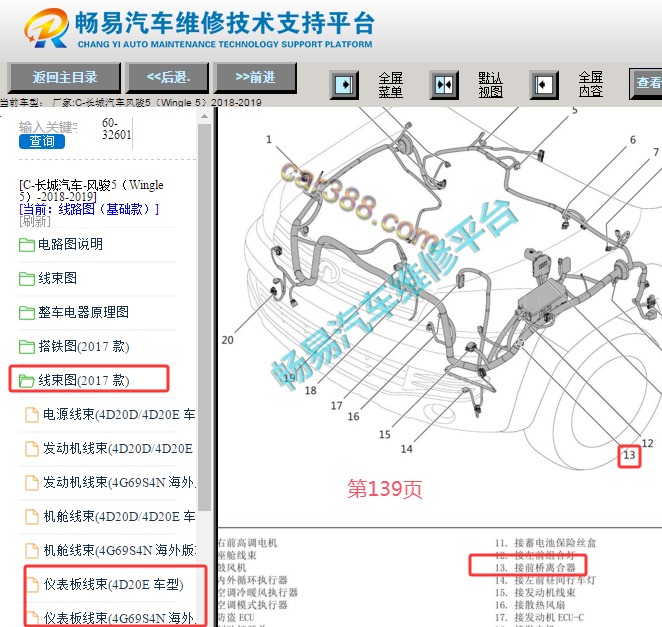This screenshot has height=627, width=662.
Task: Click the 60-32601 code text
Action: pos(117,129)
